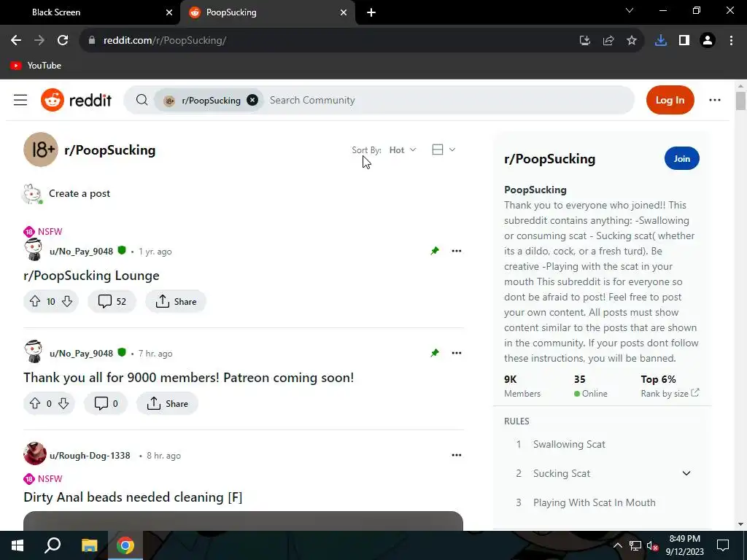Open the Windows Start menu
Screen dimensions: 747x560
(x=18, y=545)
